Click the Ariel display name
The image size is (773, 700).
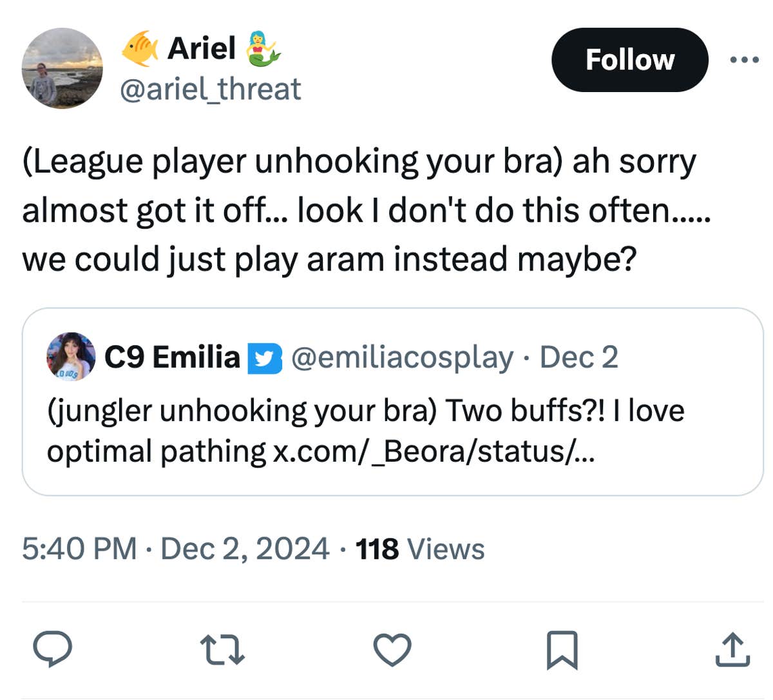point(201,48)
